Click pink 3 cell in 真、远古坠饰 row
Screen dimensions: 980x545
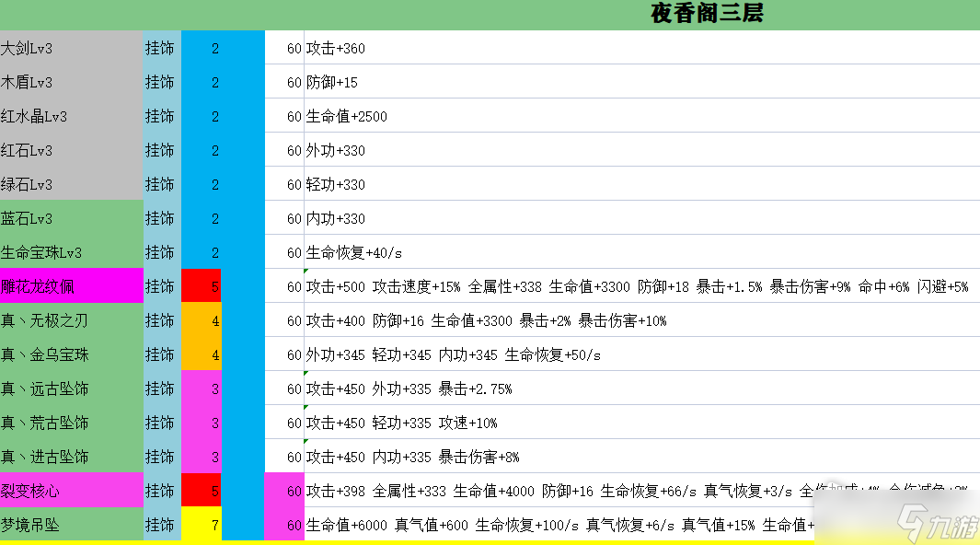pos(202,388)
